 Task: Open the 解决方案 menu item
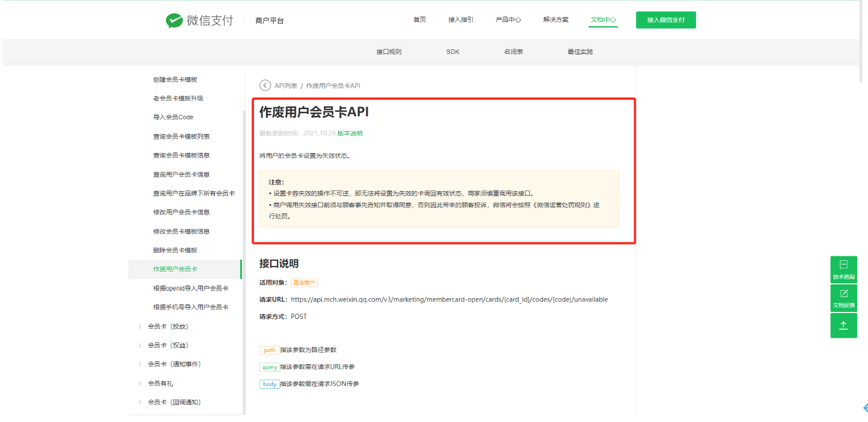pyautogui.click(x=556, y=20)
